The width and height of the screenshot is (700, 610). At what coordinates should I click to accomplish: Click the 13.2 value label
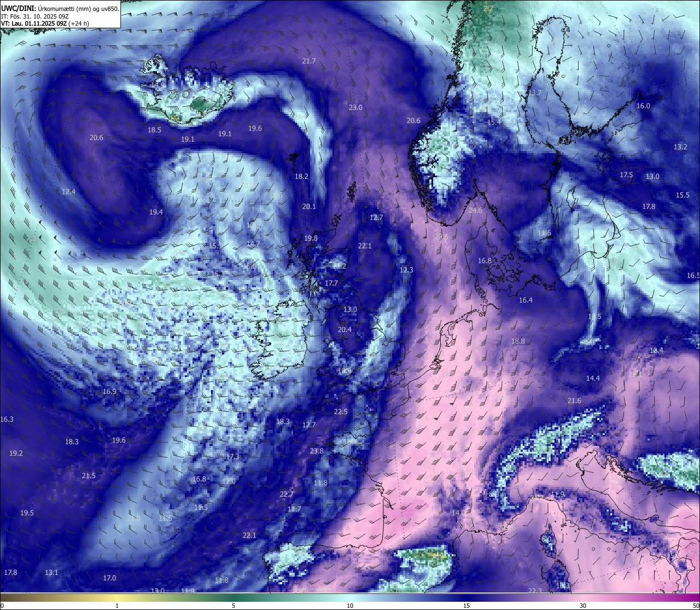pyautogui.click(x=680, y=147)
